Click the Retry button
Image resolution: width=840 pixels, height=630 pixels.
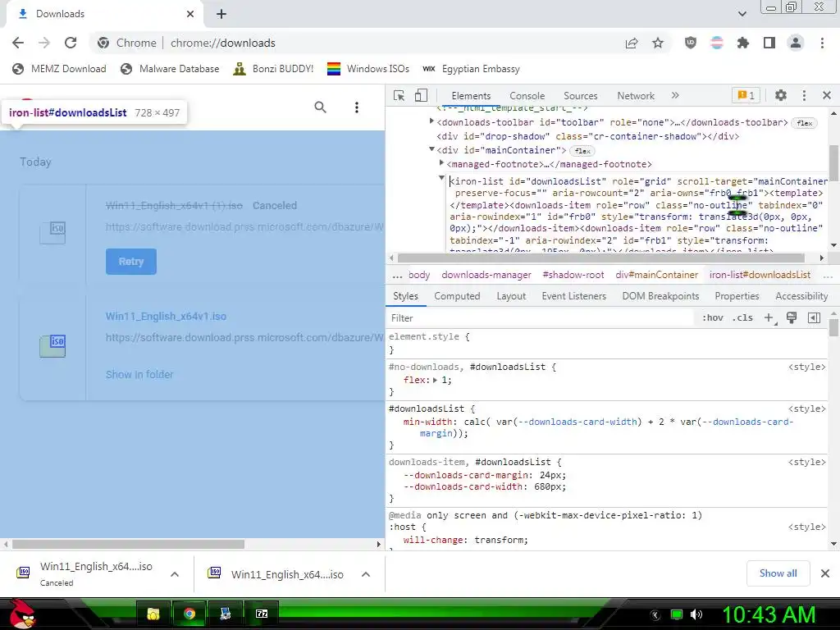131,262
